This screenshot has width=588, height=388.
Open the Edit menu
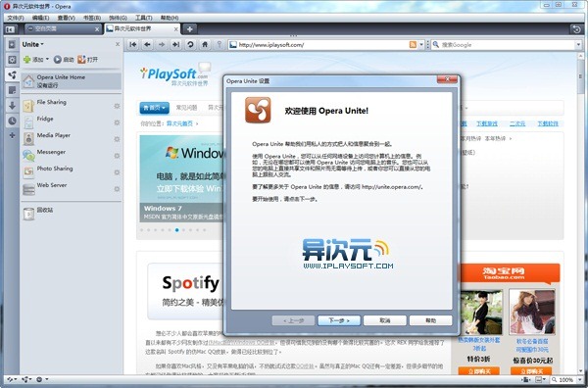[40, 18]
